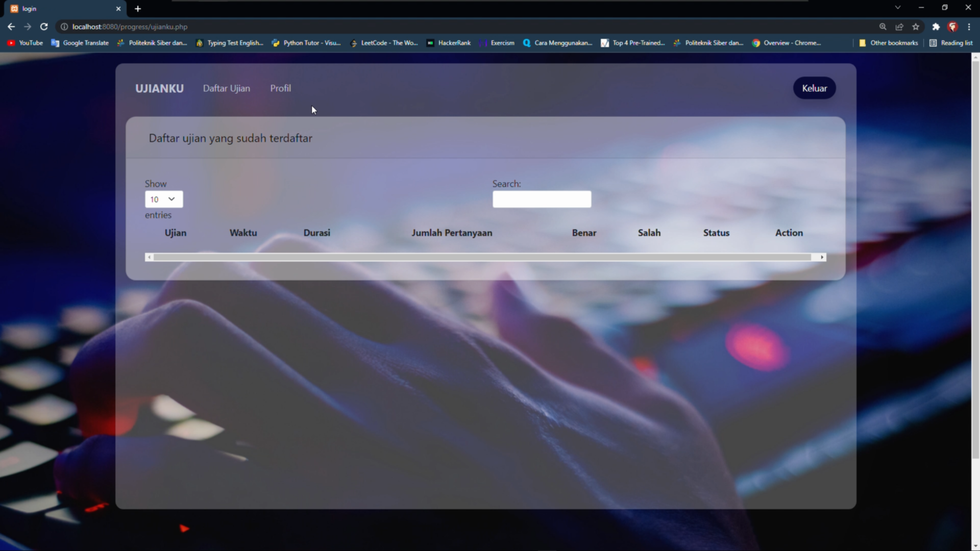Click the browser back arrow

[11, 27]
